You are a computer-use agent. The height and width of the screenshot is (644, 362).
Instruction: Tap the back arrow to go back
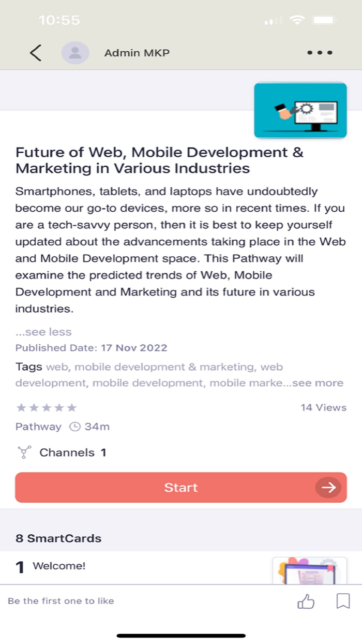tap(35, 52)
